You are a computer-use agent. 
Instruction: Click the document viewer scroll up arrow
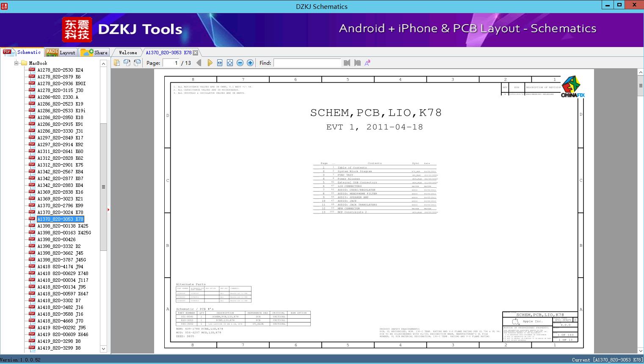point(641,73)
